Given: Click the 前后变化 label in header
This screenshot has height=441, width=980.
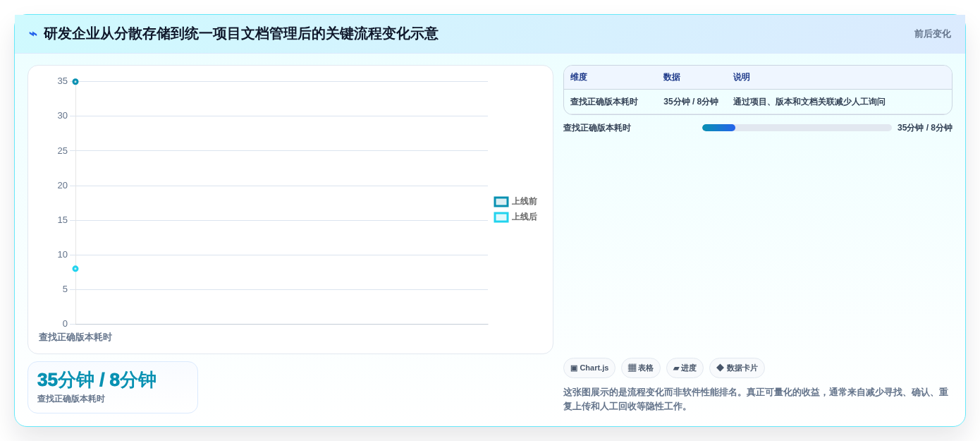Looking at the screenshot, I should 932,34.
